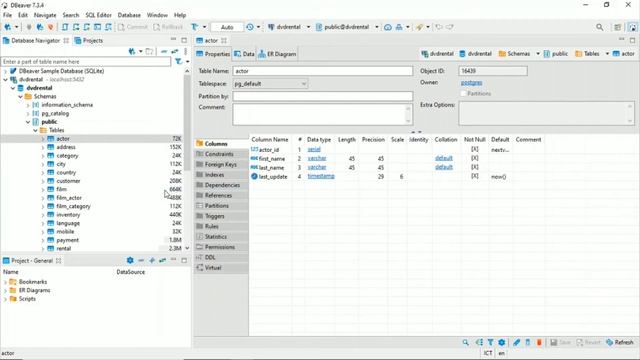The width and height of the screenshot is (640, 360).
Task: Open the Project panel settings gear icon
Action: [130, 260]
